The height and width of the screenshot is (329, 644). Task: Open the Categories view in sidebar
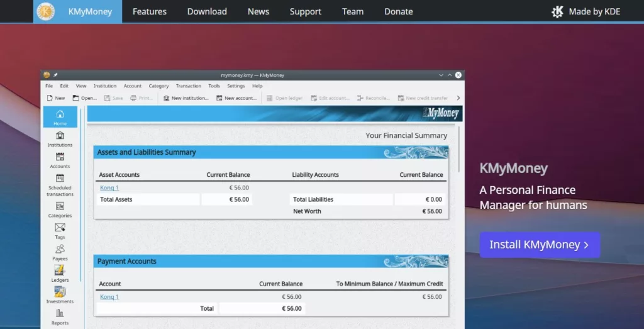click(x=60, y=210)
